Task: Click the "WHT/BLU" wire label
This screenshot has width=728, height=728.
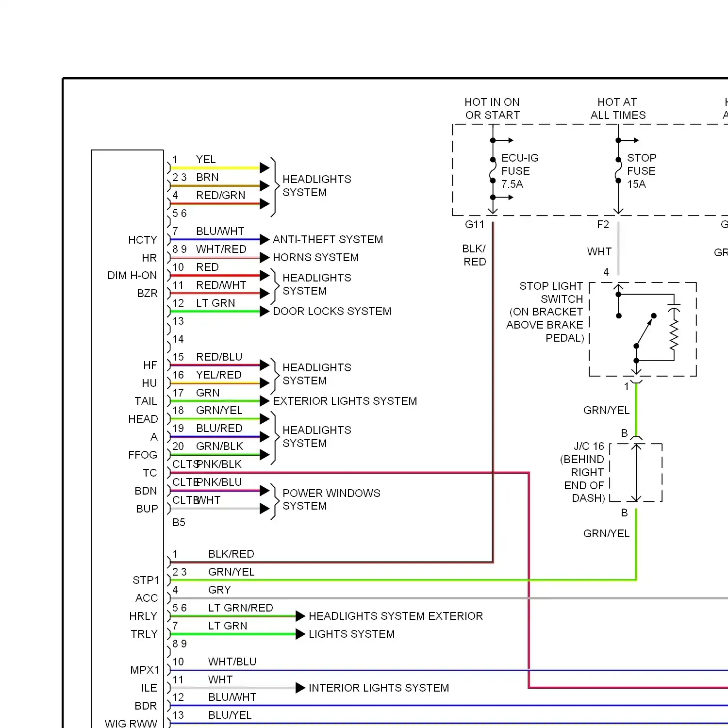Action: click(x=232, y=662)
